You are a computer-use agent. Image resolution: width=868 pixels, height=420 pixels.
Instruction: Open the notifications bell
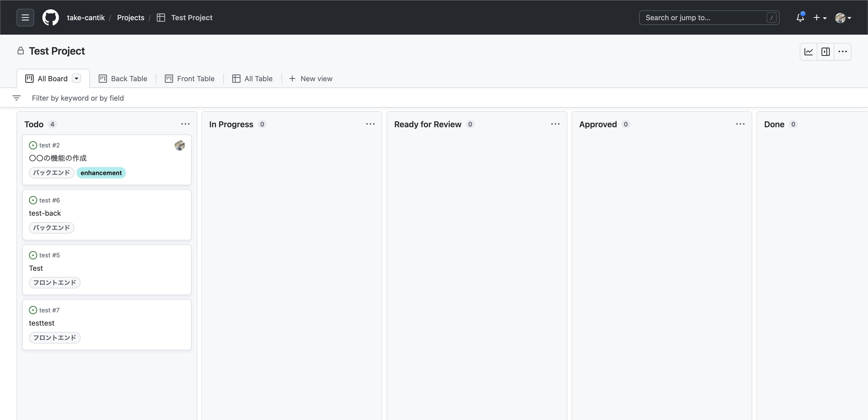pos(800,18)
